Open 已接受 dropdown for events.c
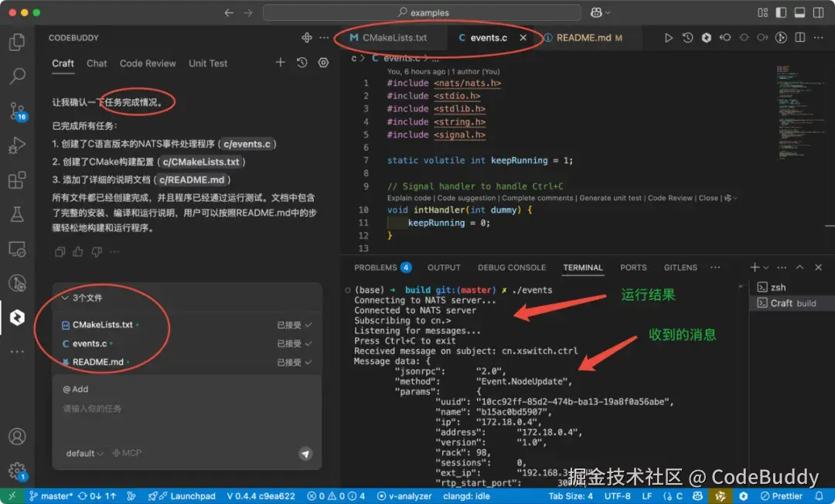835x504 pixels. point(295,344)
